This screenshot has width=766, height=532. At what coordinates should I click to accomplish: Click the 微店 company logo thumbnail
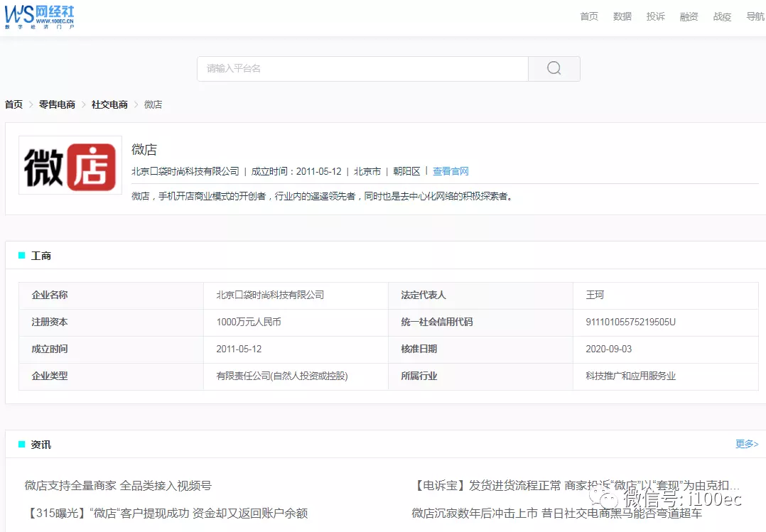[70, 165]
